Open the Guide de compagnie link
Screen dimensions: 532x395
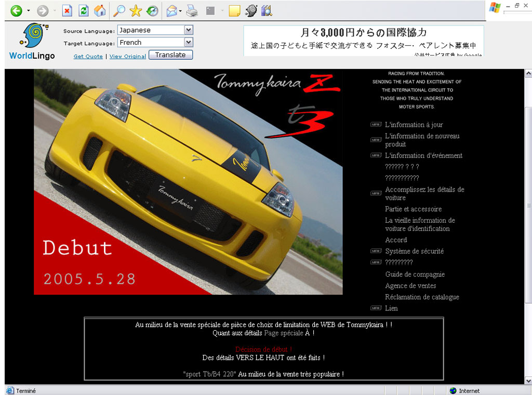[415, 274]
